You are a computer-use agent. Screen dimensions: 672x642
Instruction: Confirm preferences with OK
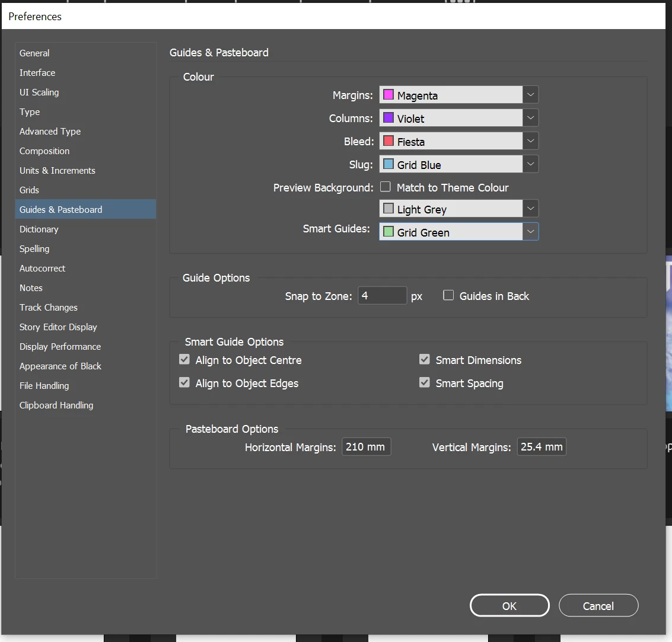(509, 606)
